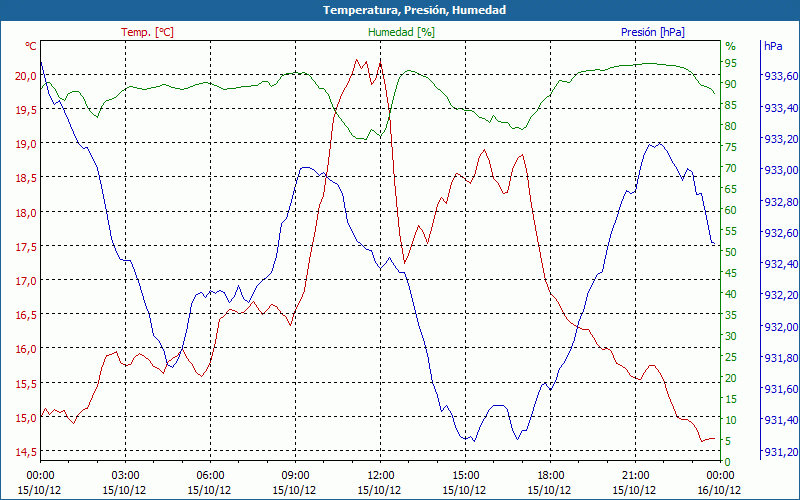Click the % unit above the humidity axis
Viewport: 800px width, 500px height.
(x=731, y=46)
